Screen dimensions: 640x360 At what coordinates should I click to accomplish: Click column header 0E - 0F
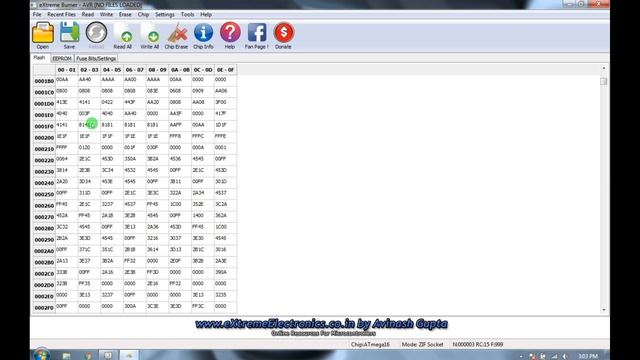pos(225,70)
